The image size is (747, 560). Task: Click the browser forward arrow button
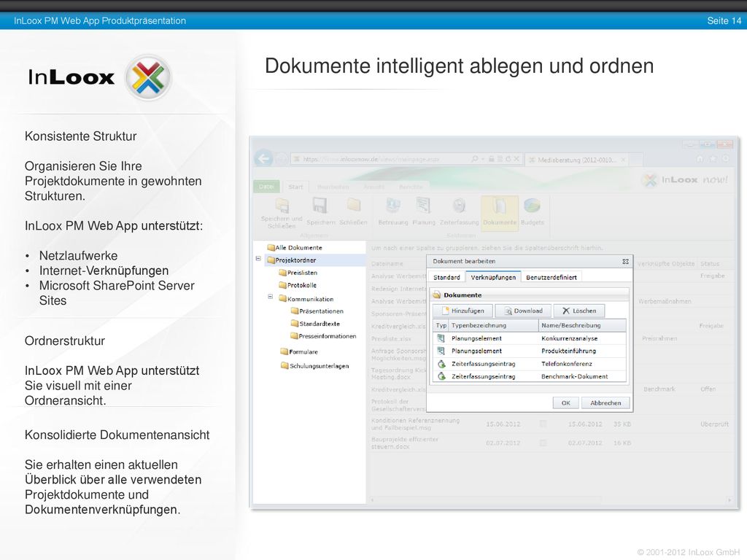tap(282, 159)
